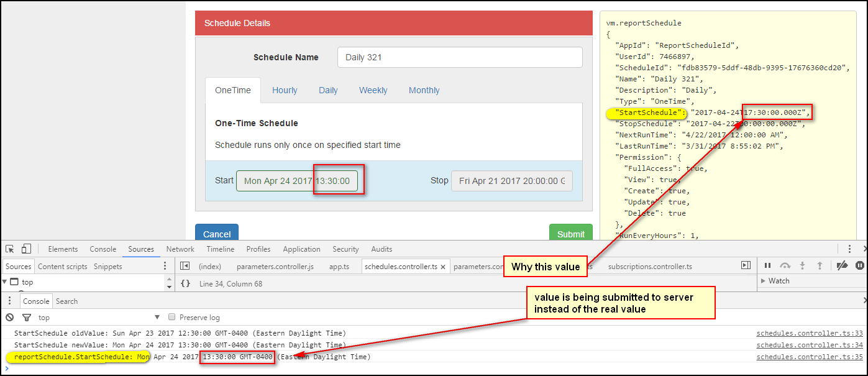The image size is (868, 376).
Task: Clear the console with the ban icon
Action: pyautogui.click(x=9, y=317)
